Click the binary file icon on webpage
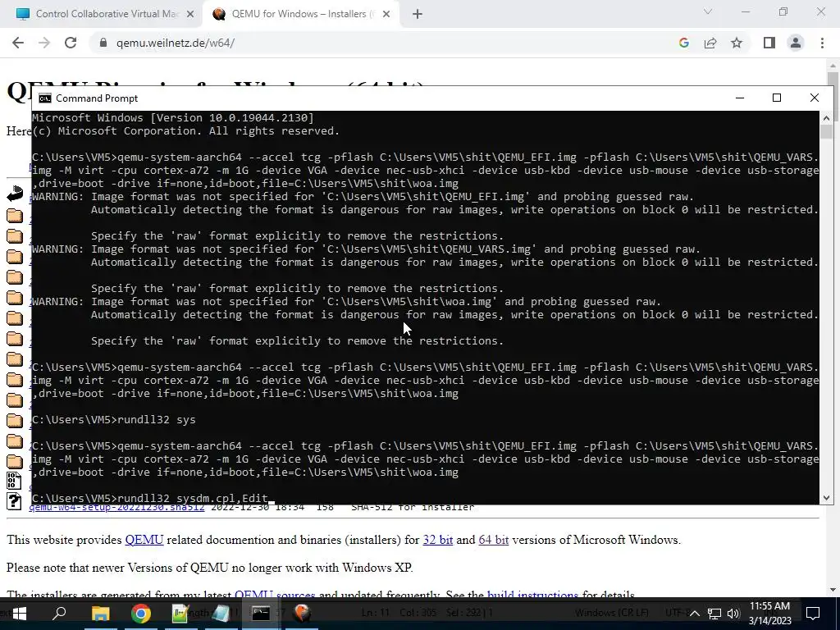Screen dimensions: 840x630 coord(14,481)
